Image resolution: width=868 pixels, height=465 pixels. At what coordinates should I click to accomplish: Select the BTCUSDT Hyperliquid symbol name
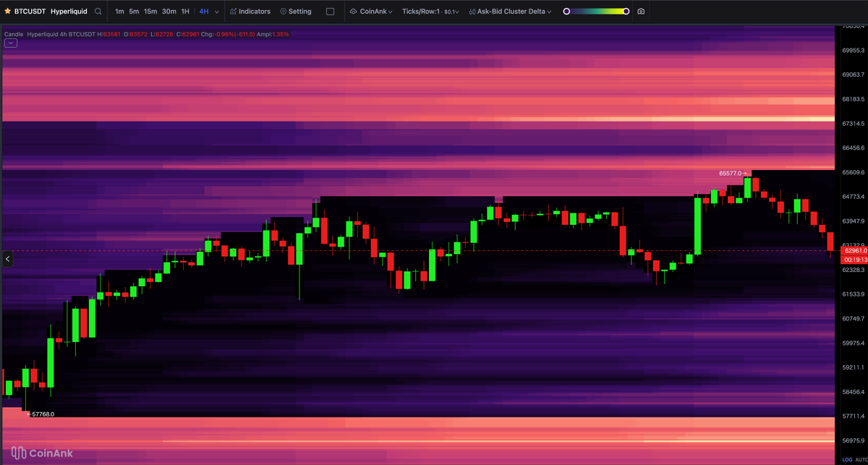pyautogui.click(x=51, y=12)
